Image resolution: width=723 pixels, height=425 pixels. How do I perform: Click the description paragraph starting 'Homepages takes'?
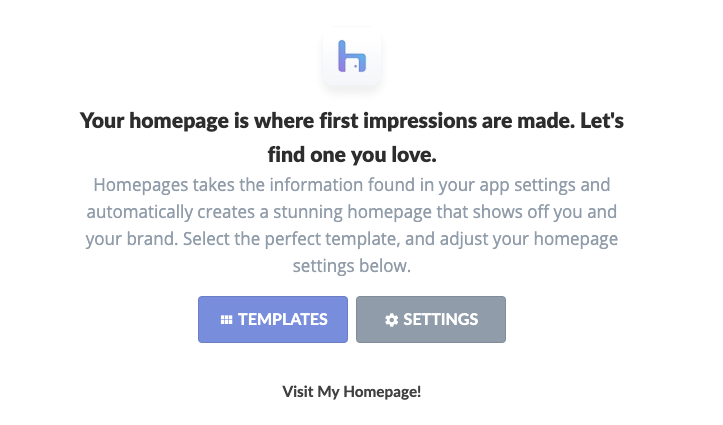352,225
